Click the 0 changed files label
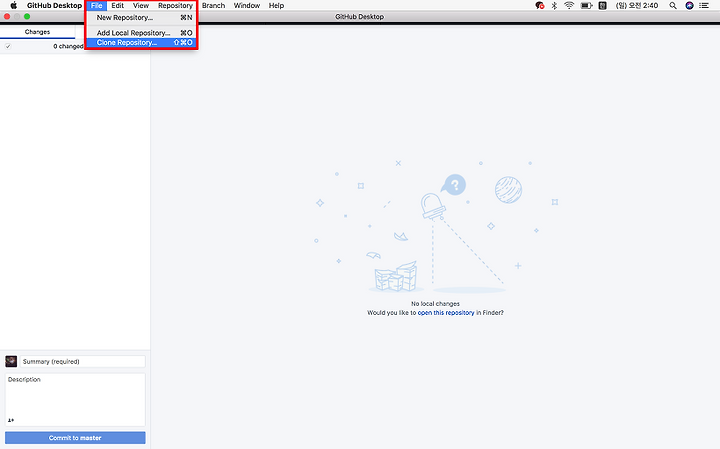The image size is (720, 449). [x=68, y=46]
